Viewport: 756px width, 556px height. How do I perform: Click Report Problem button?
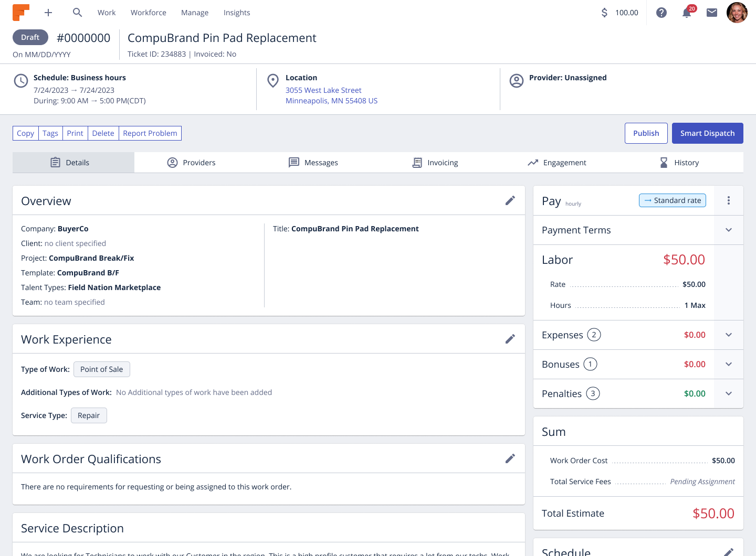pos(150,133)
